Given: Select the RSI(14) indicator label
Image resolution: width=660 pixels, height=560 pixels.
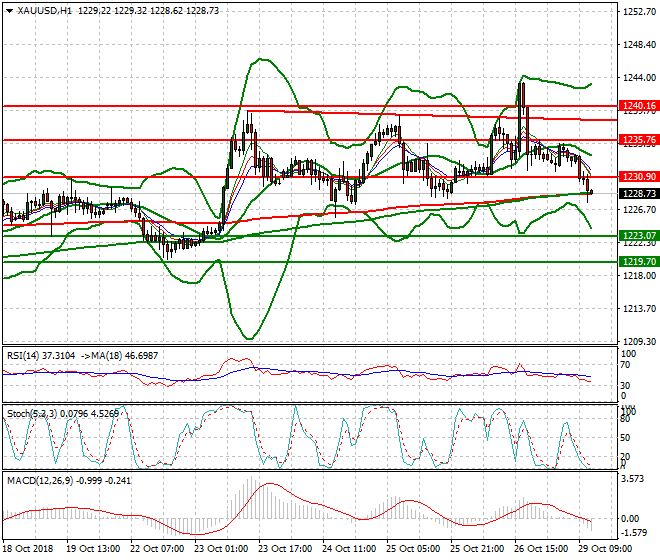Looking at the screenshot, I should (x=41, y=356).
